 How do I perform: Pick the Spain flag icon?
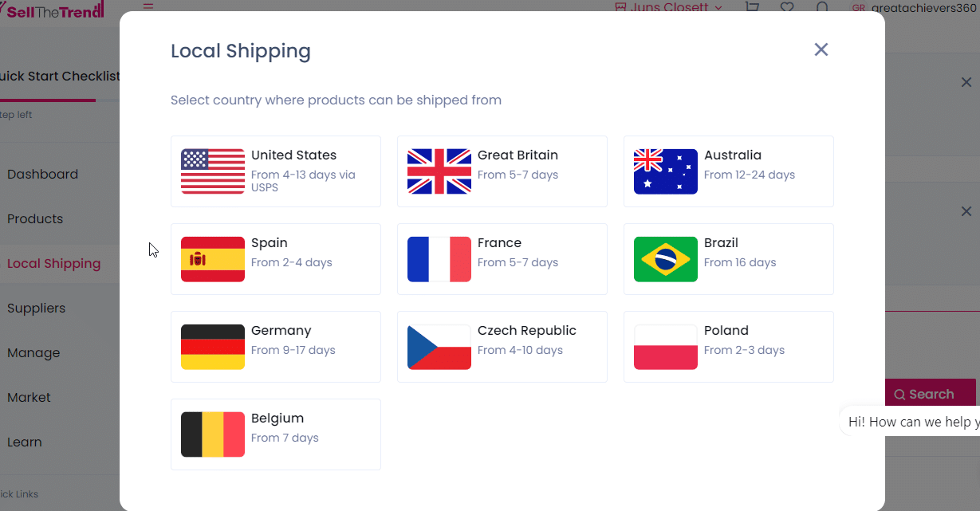point(213,259)
